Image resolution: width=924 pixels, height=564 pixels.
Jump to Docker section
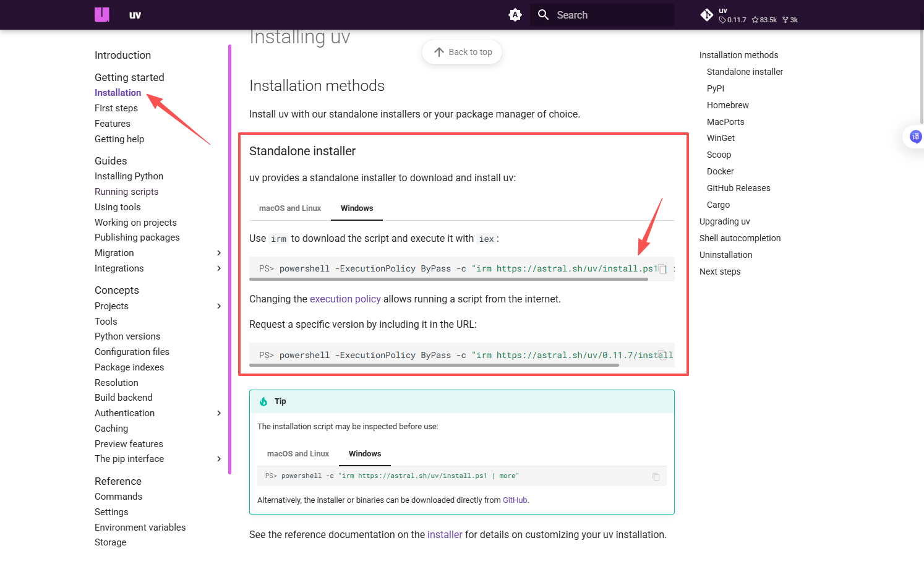(x=720, y=171)
